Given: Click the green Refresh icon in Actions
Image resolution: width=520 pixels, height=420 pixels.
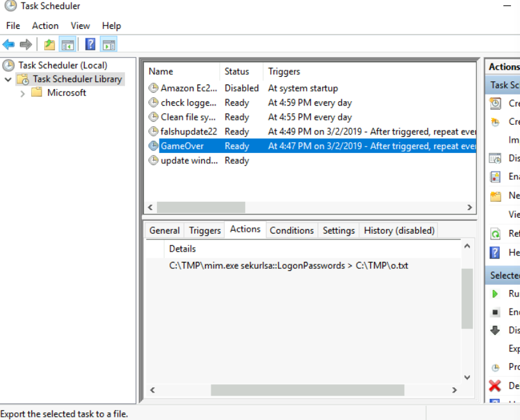Looking at the screenshot, I should click(x=495, y=234).
